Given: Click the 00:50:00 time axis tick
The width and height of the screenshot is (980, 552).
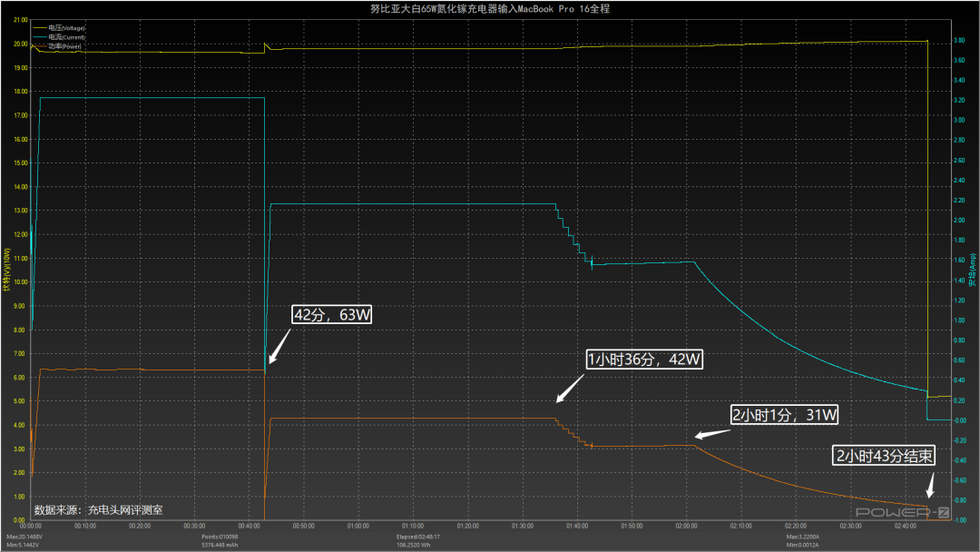Looking at the screenshot, I should coord(304,526).
